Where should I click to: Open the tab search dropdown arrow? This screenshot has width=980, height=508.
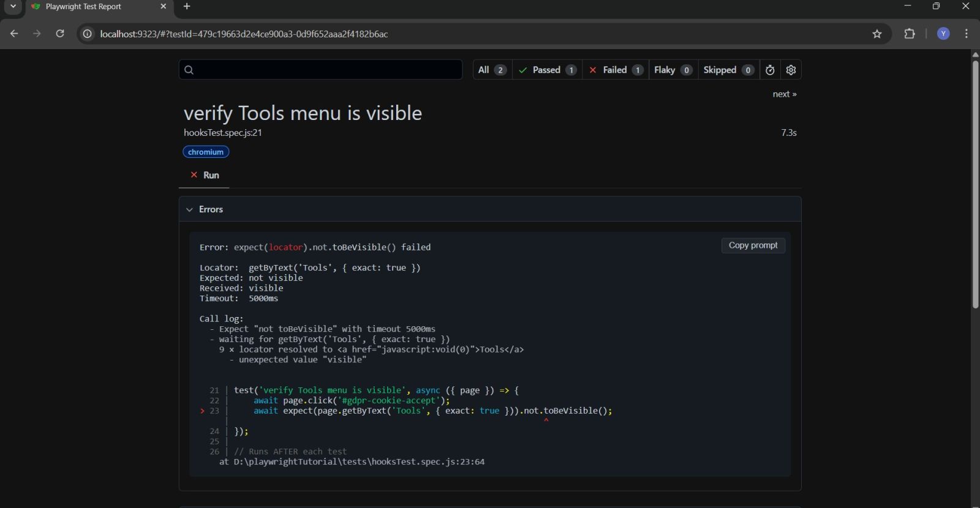pyautogui.click(x=13, y=7)
